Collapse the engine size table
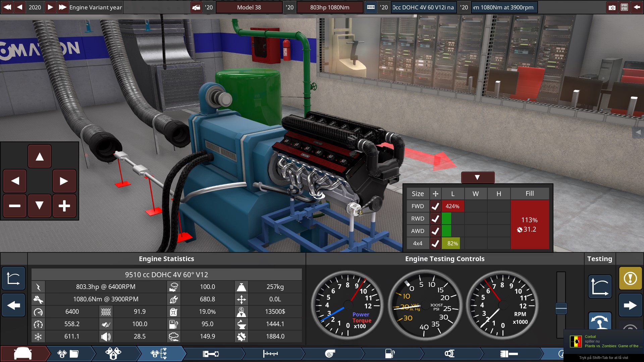The height and width of the screenshot is (362, 644). (478, 177)
